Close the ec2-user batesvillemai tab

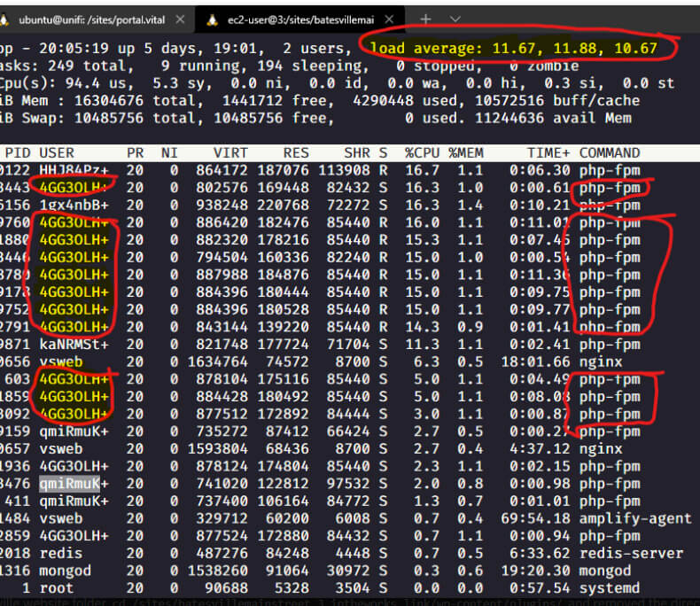point(389,19)
